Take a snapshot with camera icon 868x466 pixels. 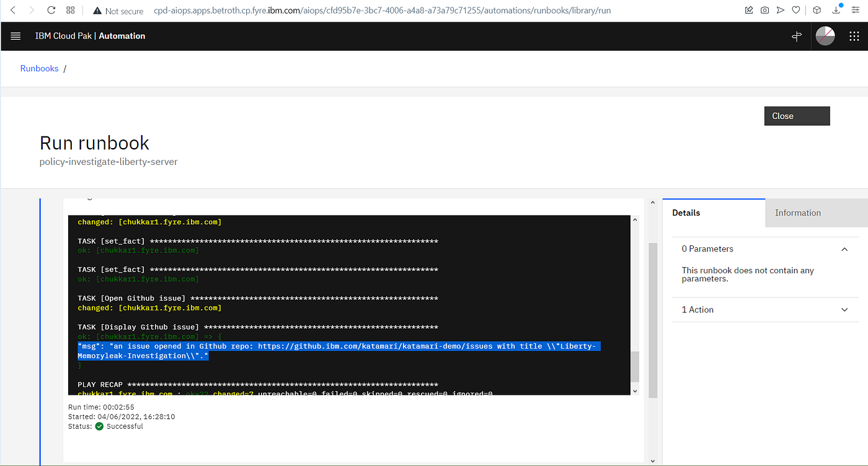tap(765, 11)
